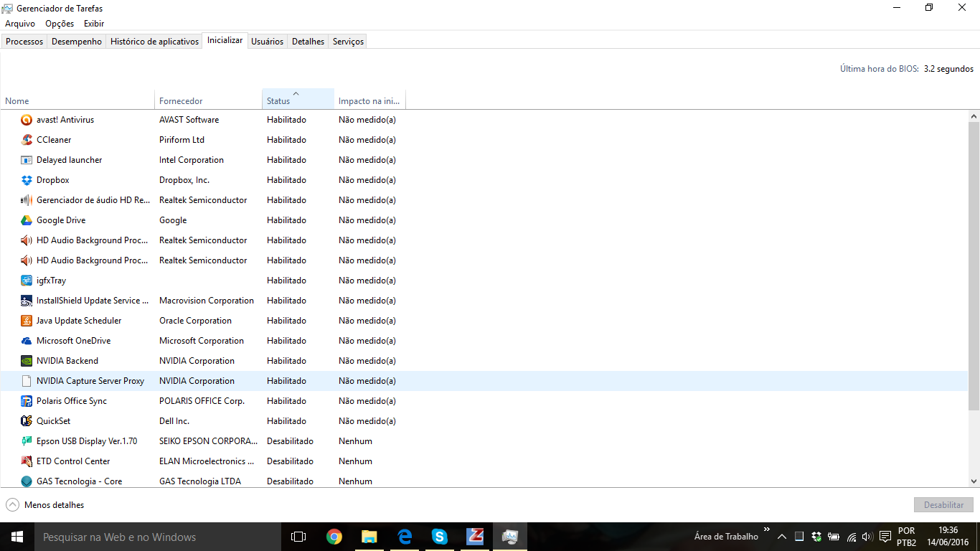Screen dimensions: 980x551
Task: Click AVAST Software vendor cell
Action: point(189,120)
